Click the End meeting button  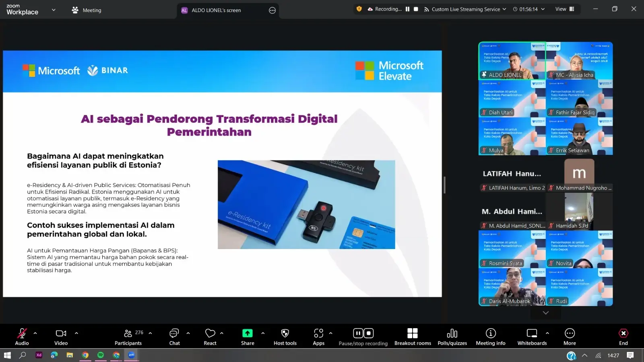(x=623, y=336)
